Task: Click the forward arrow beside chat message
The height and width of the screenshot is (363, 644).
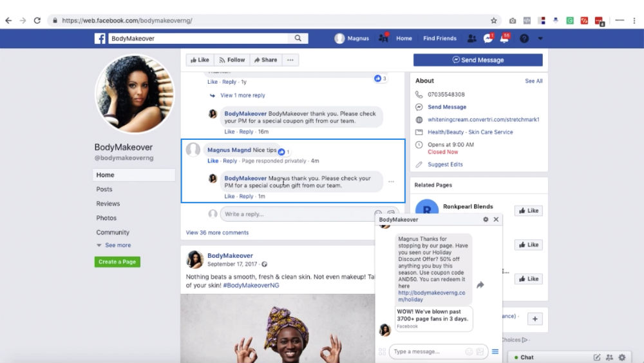Action: pos(480,285)
